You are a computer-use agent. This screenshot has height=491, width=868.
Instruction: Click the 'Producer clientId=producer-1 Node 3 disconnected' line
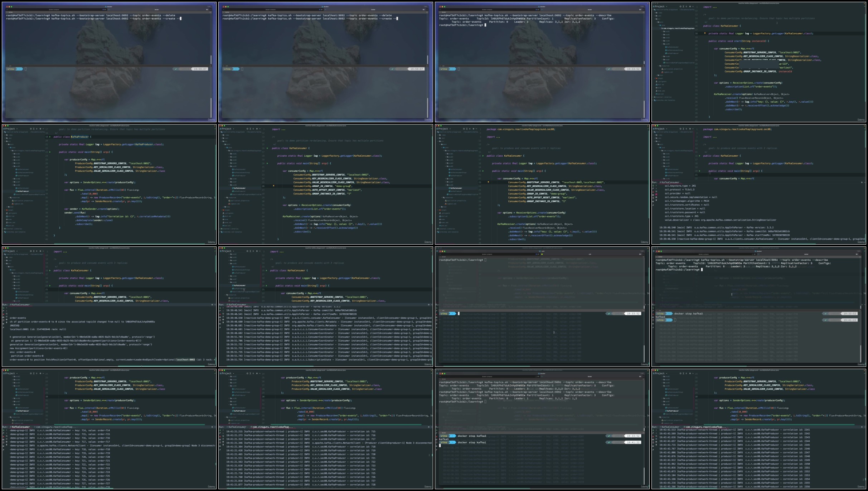[329, 443]
